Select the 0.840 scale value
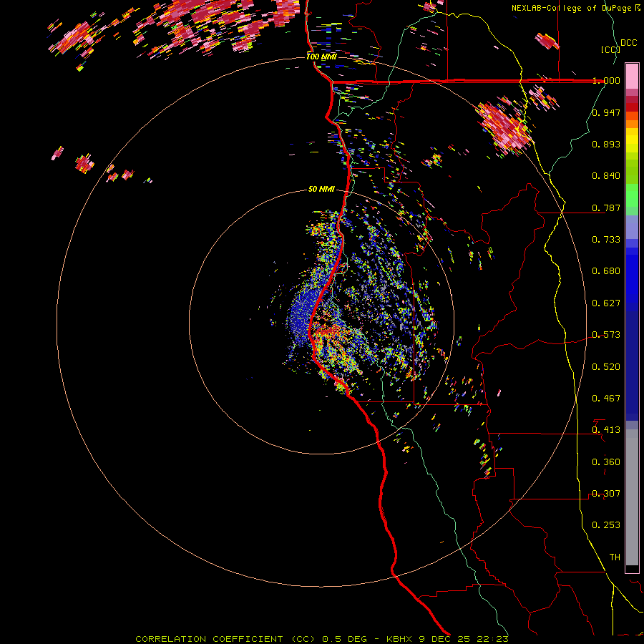 [x=606, y=176]
